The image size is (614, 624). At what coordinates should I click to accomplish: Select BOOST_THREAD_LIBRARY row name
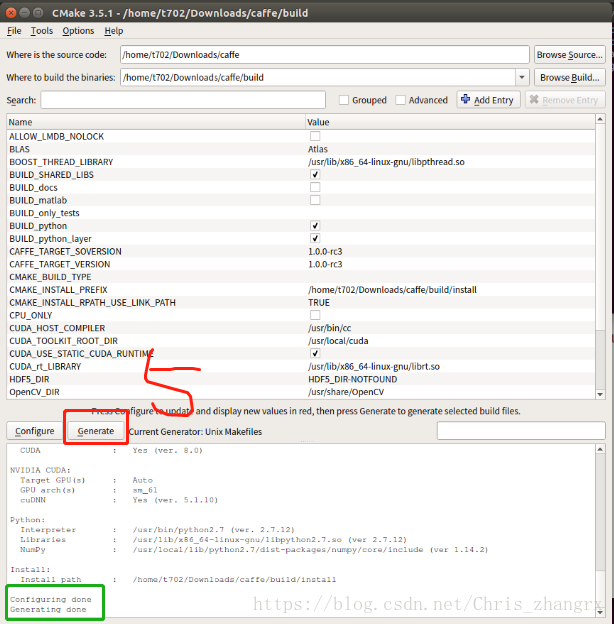coord(61,162)
